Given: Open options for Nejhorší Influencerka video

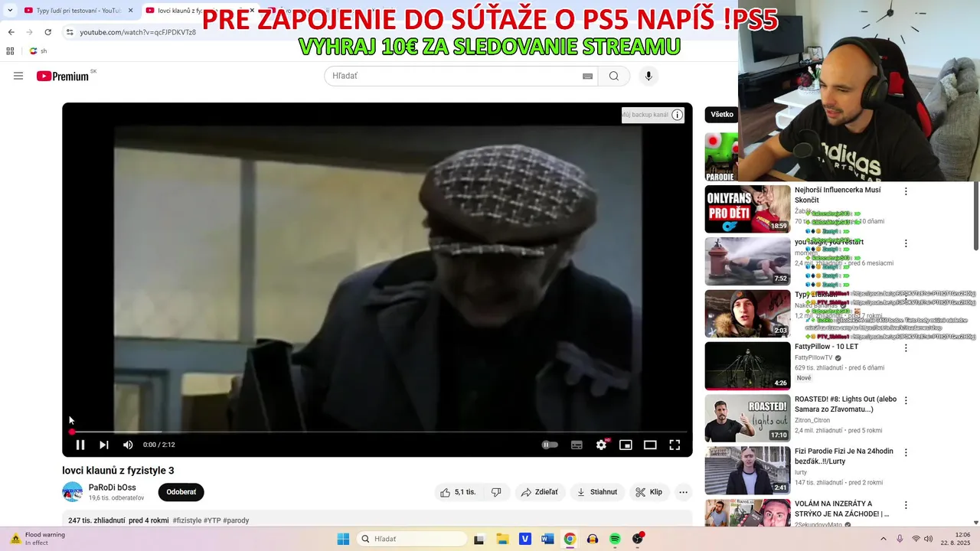Looking at the screenshot, I should click(x=906, y=191).
